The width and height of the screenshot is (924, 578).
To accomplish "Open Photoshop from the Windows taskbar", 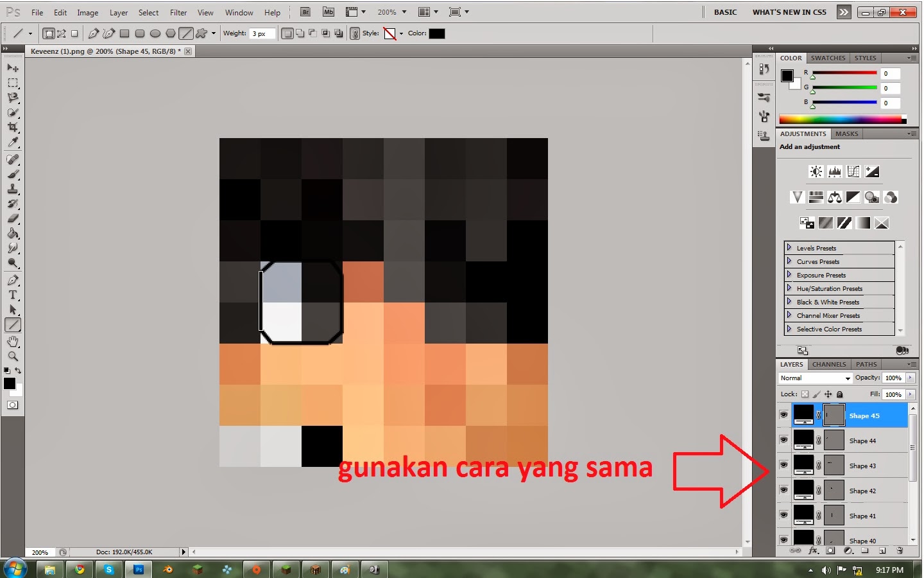I will tap(138, 569).
